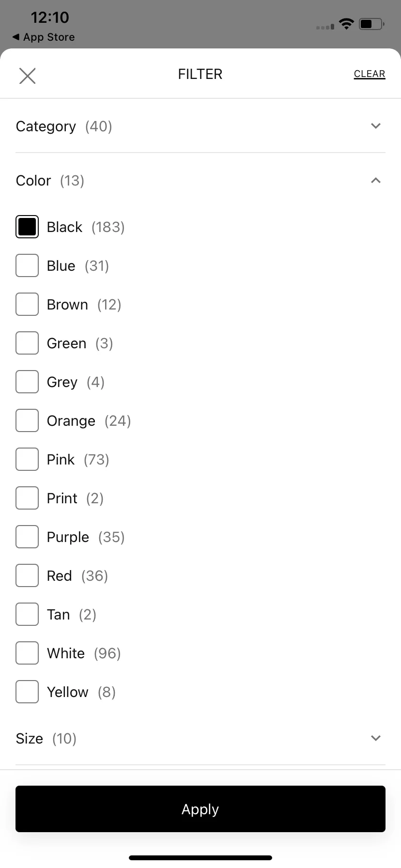The width and height of the screenshot is (401, 868).
Task: Select the Pink filter checkbox
Action: click(27, 459)
